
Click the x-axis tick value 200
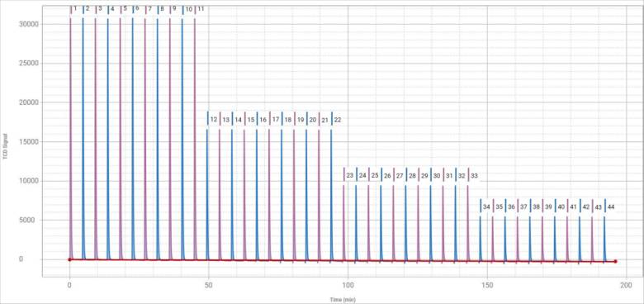point(626,284)
